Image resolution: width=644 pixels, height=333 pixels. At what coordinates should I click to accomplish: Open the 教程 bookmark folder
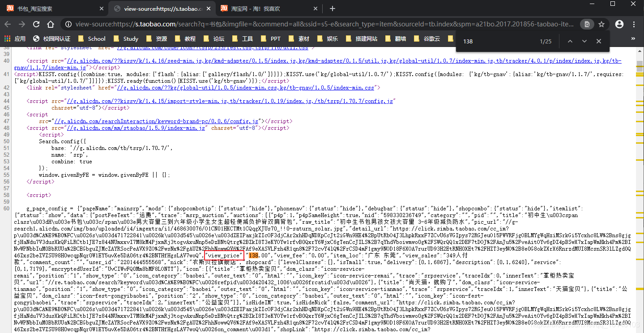[186, 39]
